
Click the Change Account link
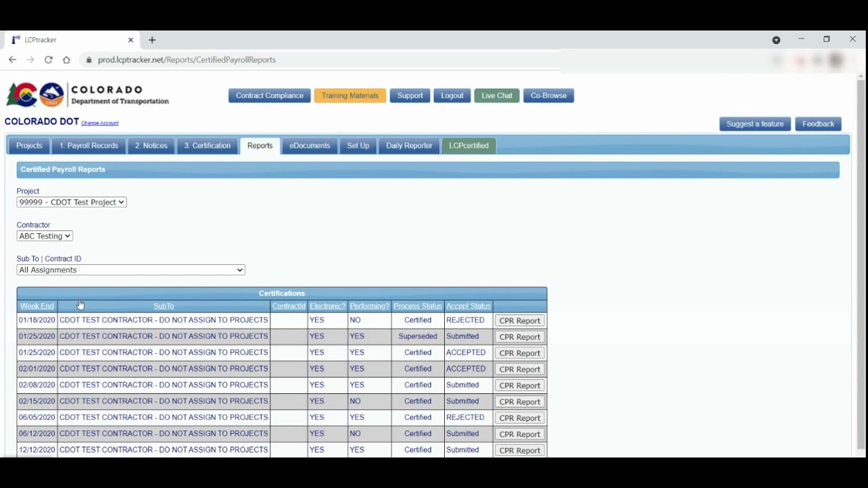100,123
